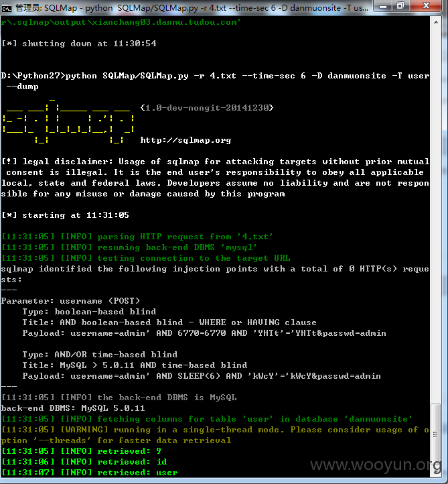Click the payload containing SLEEP(6)
Image resolution: width=448 pixels, height=484 pixels.
point(202,376)
